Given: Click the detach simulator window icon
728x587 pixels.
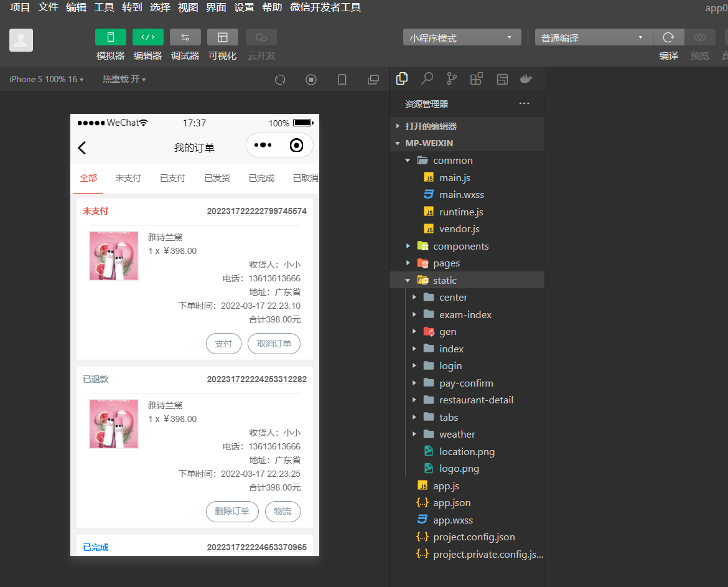Looking at the screenshot, I should point(373,80).
